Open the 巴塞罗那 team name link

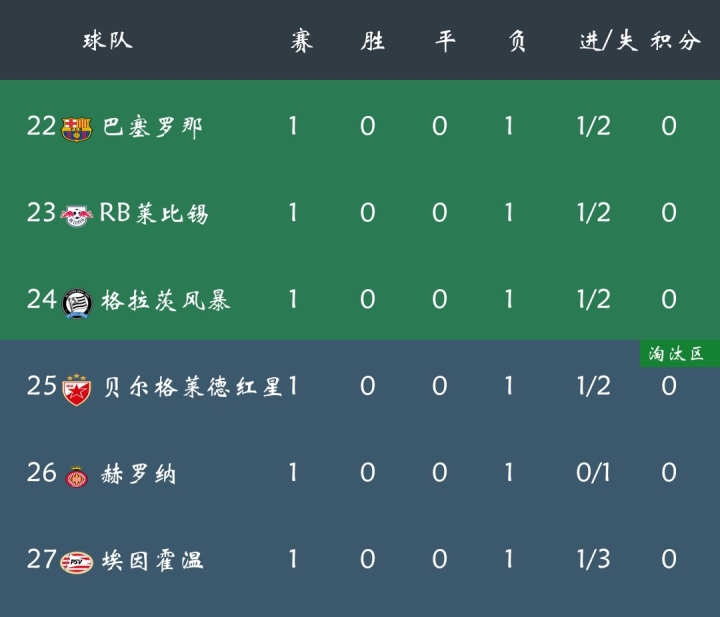click(x=153, y=127)
